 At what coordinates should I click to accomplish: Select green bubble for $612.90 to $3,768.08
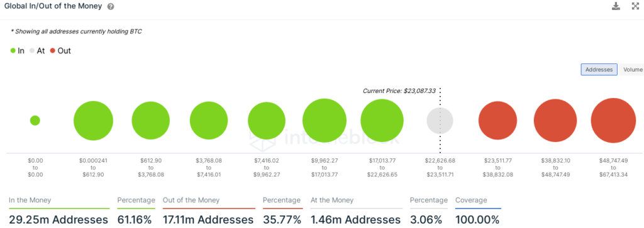[x=151, y=121]
